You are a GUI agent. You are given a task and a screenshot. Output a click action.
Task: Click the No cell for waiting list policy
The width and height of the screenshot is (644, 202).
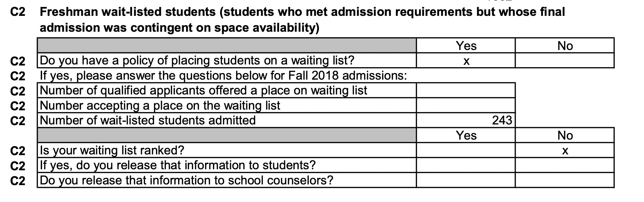(x=565, y=61)
